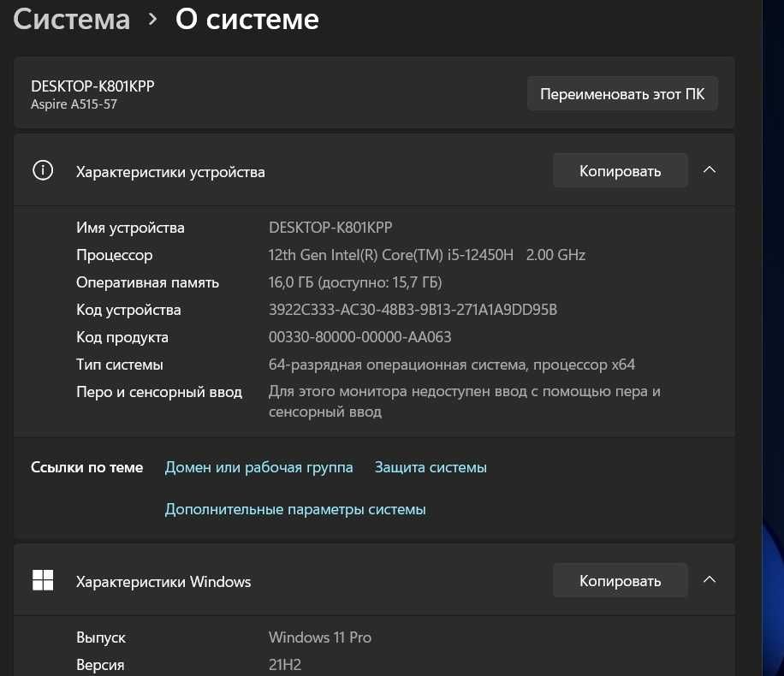The image size is (784, 676).
Task: Click the Код устройства label
Action: click(128, 310)
